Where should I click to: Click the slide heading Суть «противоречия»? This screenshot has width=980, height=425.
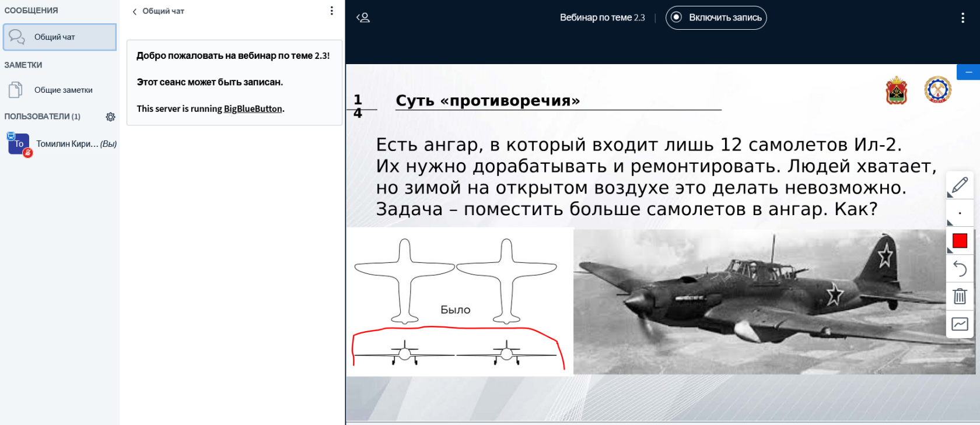(x=488, y=100)
